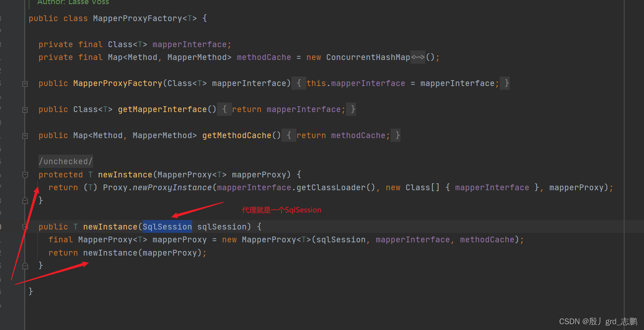This screenshot has width=644, height=330.
Task: Collapse the public newInstance(SqlSession) method via gutter
Action: point(25,227)
